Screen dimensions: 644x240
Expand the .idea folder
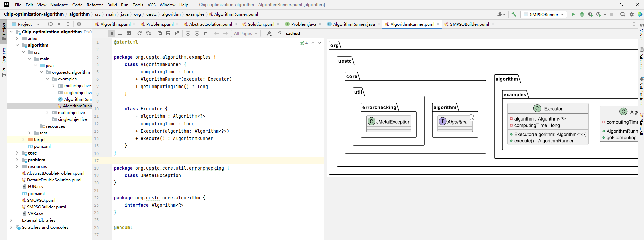coord(17,39)
